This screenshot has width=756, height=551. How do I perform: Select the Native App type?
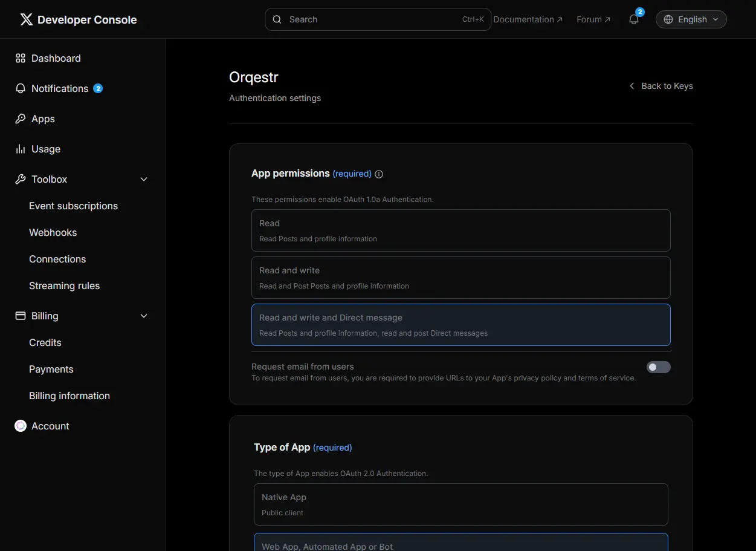click(461, 504)
